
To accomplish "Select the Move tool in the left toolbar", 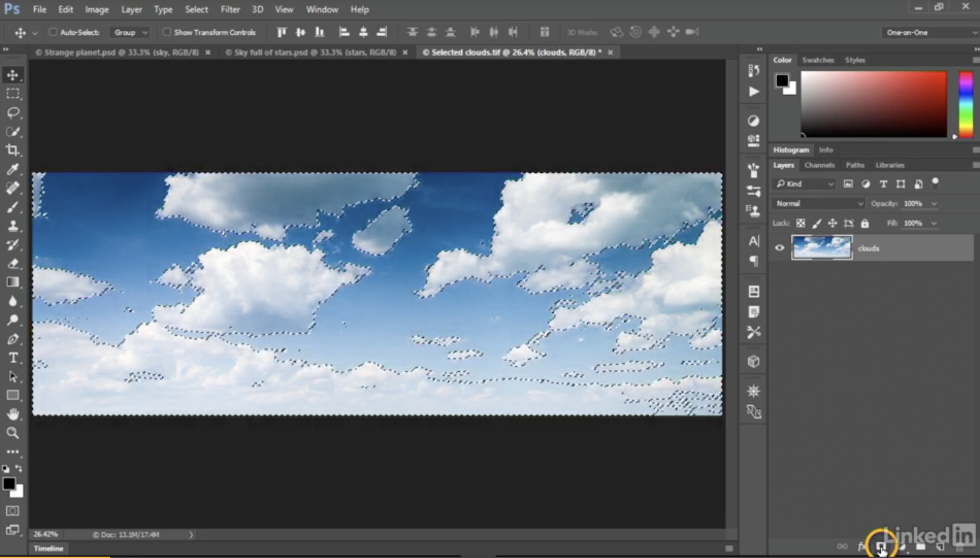I will [13, 75].
